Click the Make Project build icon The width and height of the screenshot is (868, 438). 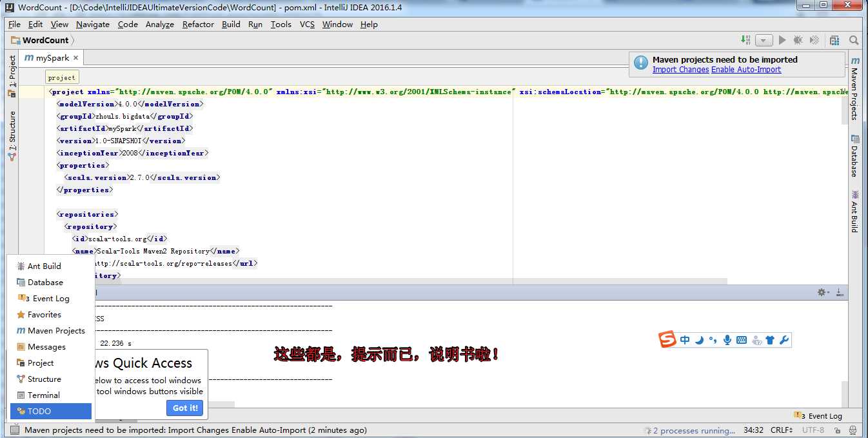coord(746,40)
